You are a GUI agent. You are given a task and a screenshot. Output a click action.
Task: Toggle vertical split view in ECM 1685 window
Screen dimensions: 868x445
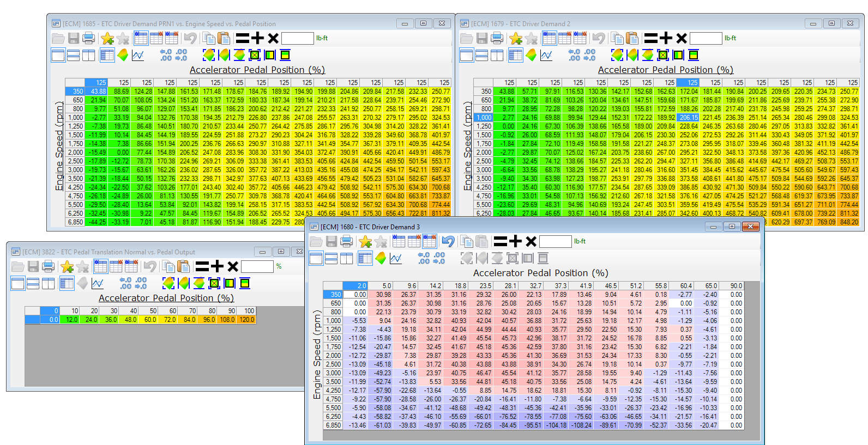[89, 55]
